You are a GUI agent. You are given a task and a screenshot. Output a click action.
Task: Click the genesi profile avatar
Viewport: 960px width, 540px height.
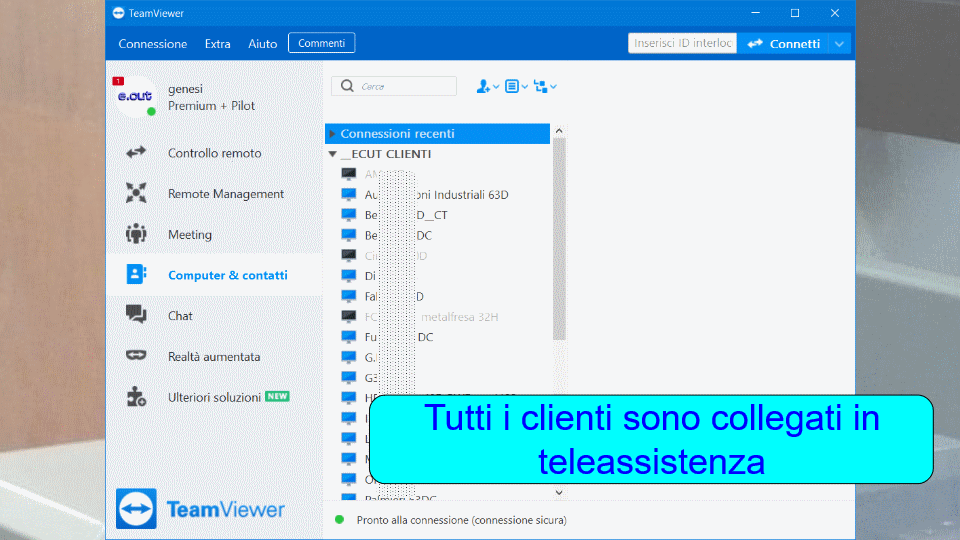135,96
